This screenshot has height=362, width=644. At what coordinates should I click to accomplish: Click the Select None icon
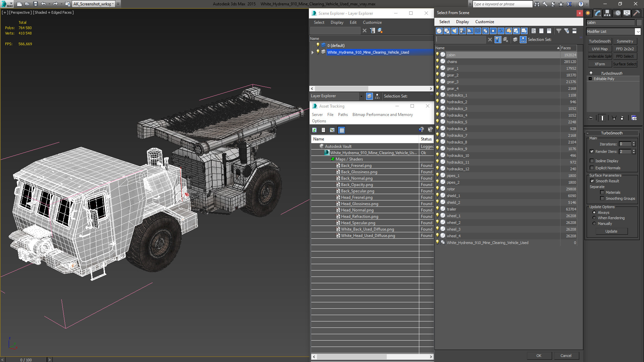541,31
